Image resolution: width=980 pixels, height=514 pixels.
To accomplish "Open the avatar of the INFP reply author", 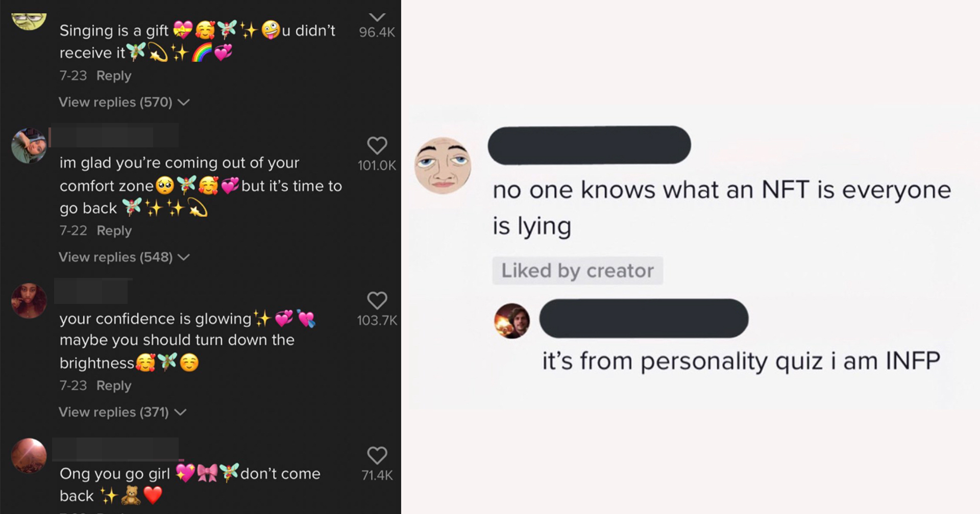I will tap(512, 321).
